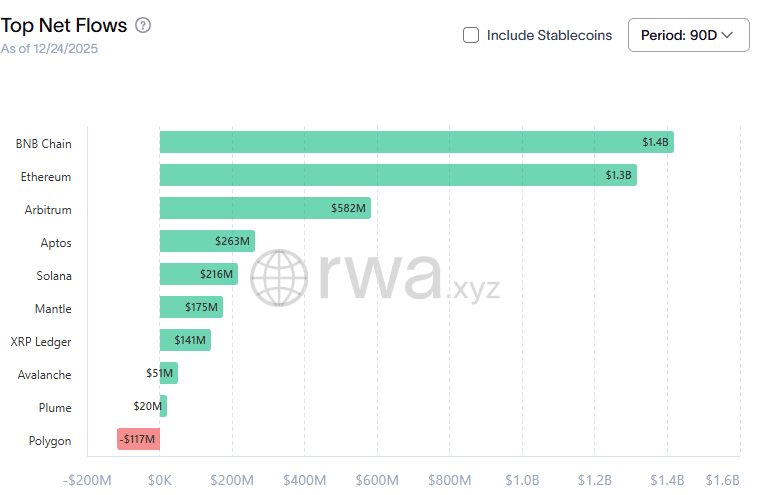Open the Period 90D dropdown

688,35
